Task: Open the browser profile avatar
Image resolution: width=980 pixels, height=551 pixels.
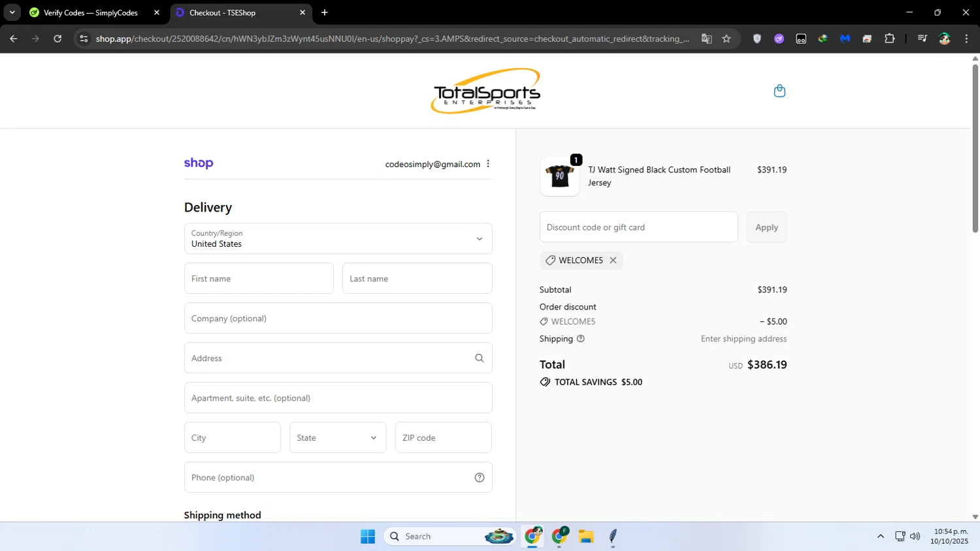Action: pos(944,39)
